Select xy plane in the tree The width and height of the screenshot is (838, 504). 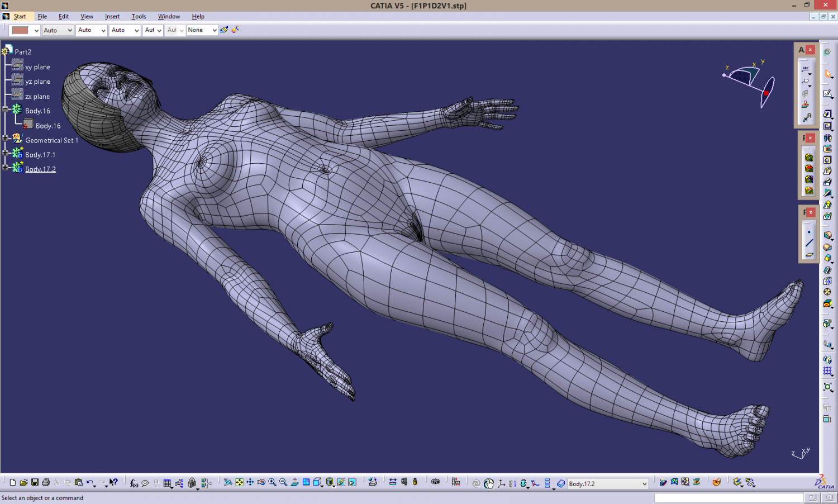(x=37, y=67)
